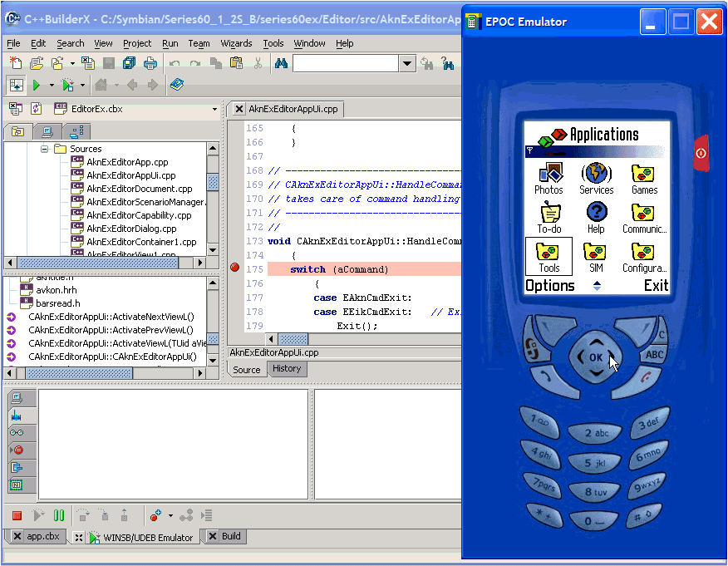Click the emulator Options softkey label
This screenshot has height=566, width=728.
[549, 286]
